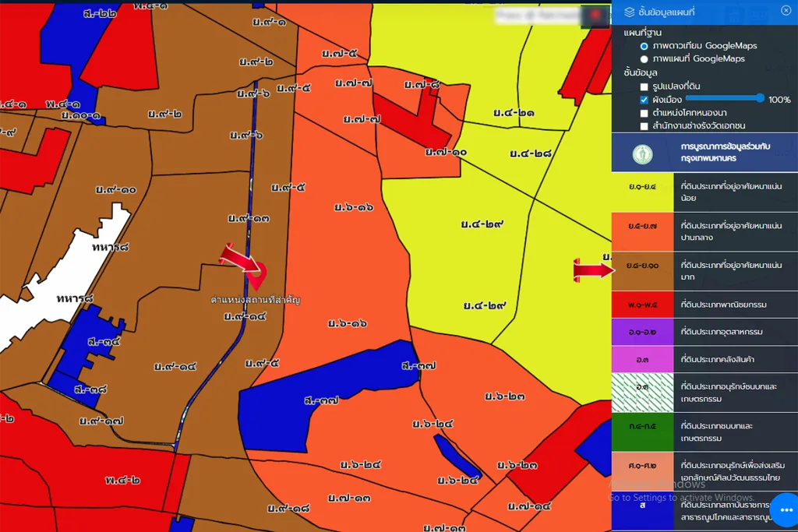Select ภาพแผนที่ GoogleMaps base map radio

pyautogui.click(x=644, y=59)
